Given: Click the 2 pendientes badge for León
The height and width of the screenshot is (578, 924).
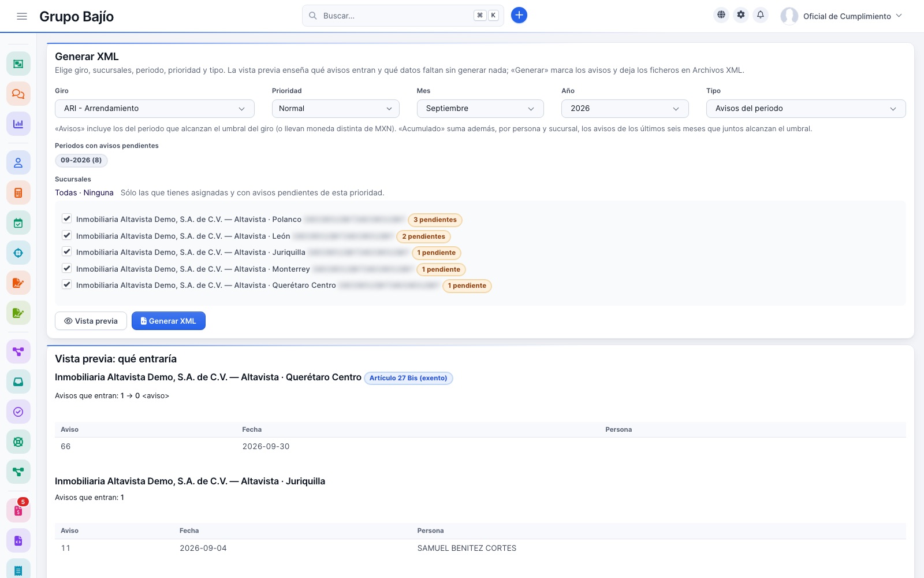Looking at the screenshot, I should 423,236.
